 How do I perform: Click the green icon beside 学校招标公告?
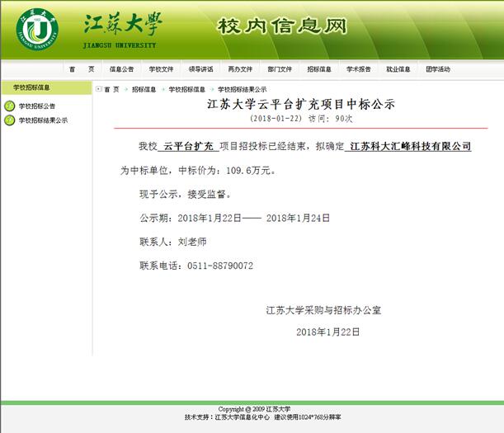[10, 106]
